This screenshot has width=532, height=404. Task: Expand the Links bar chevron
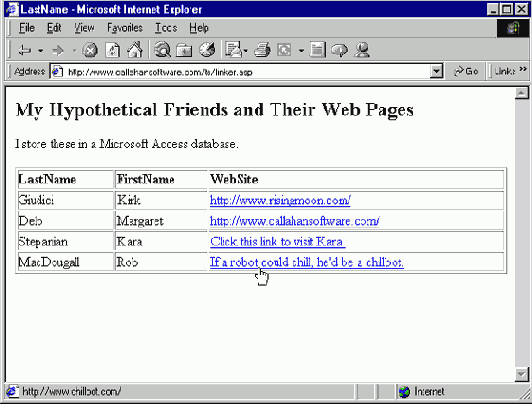pyautogui.click(x=523, y=69)
